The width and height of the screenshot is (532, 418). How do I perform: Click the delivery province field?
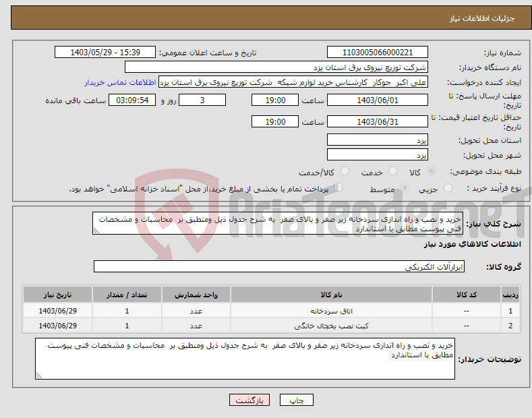378,140
